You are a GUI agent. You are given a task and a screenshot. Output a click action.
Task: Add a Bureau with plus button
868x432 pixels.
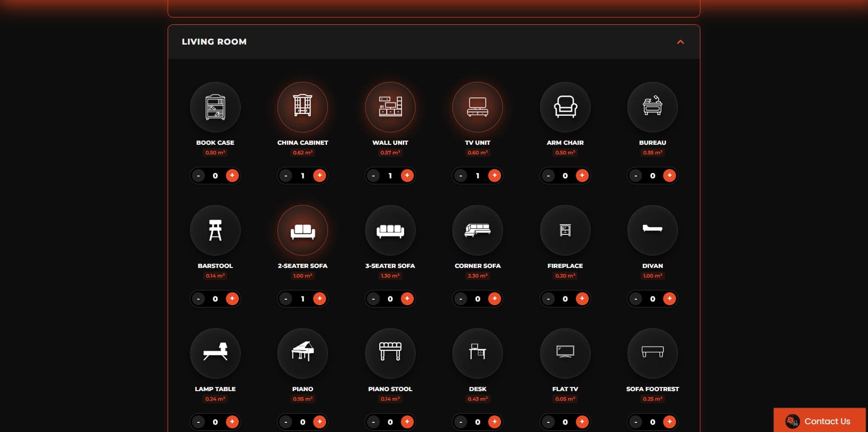point(670,176)
